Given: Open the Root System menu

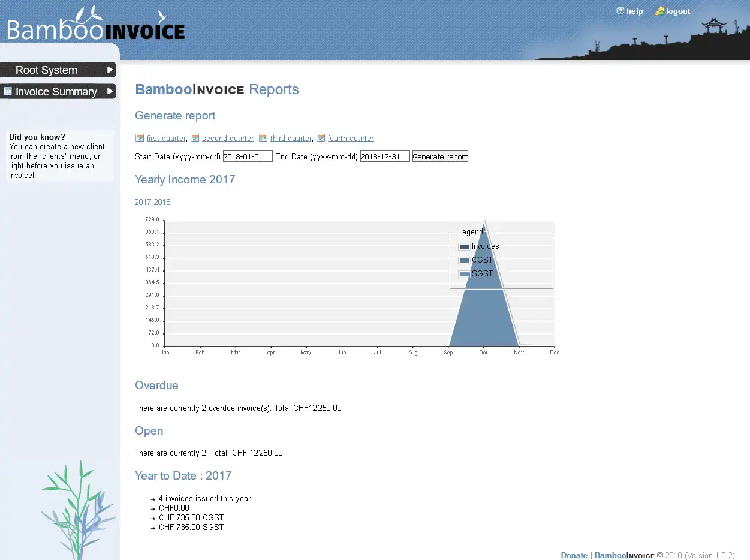Looking at the screenshot, I should (58, 70).
